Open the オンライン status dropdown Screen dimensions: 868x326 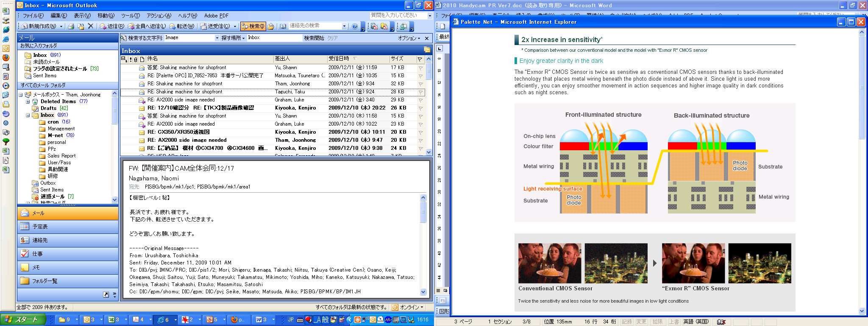tap(408, 307)
